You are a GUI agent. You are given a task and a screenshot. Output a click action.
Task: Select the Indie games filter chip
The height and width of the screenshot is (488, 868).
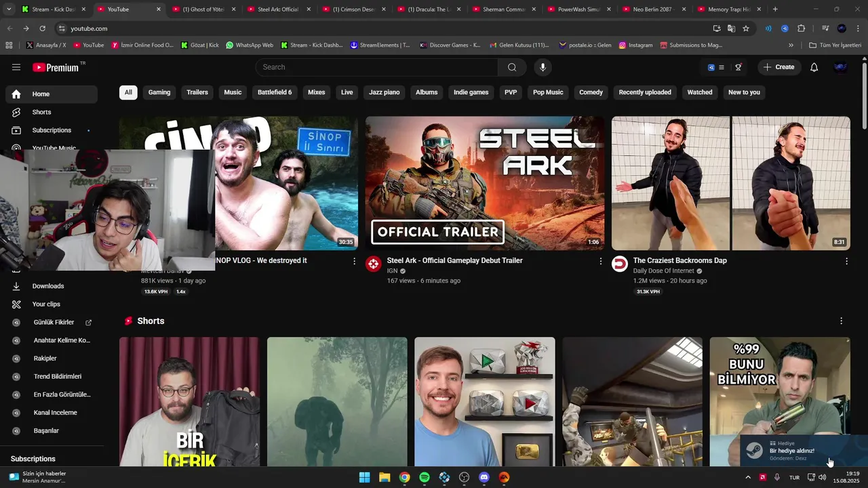(x=471, y=92)
